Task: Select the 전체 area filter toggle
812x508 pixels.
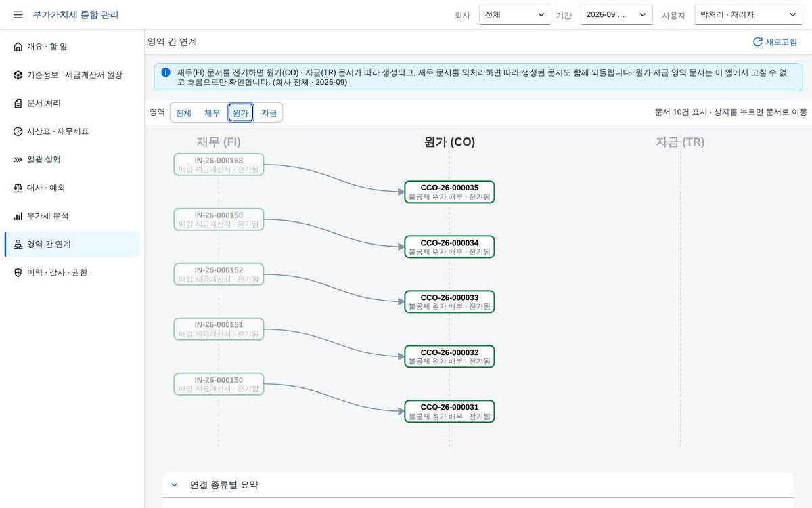Action: coord(183,113)
